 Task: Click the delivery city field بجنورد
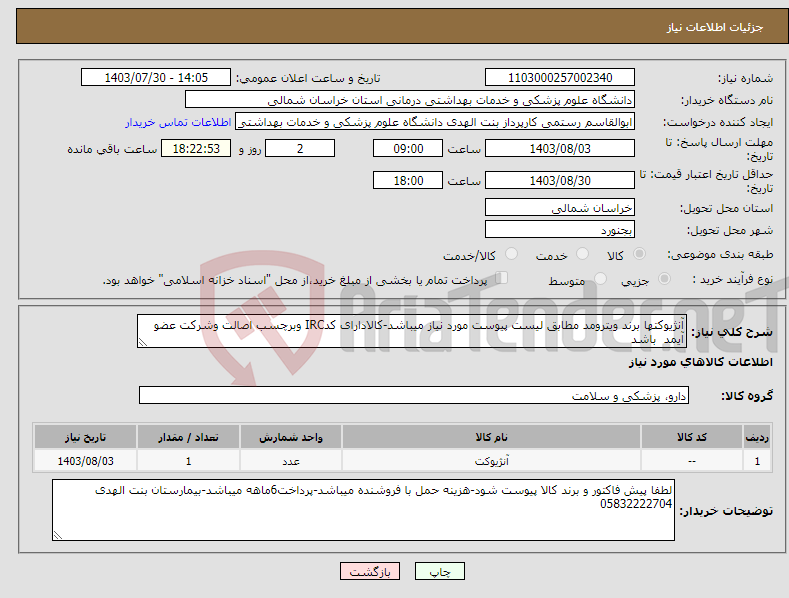click(560, 230)
